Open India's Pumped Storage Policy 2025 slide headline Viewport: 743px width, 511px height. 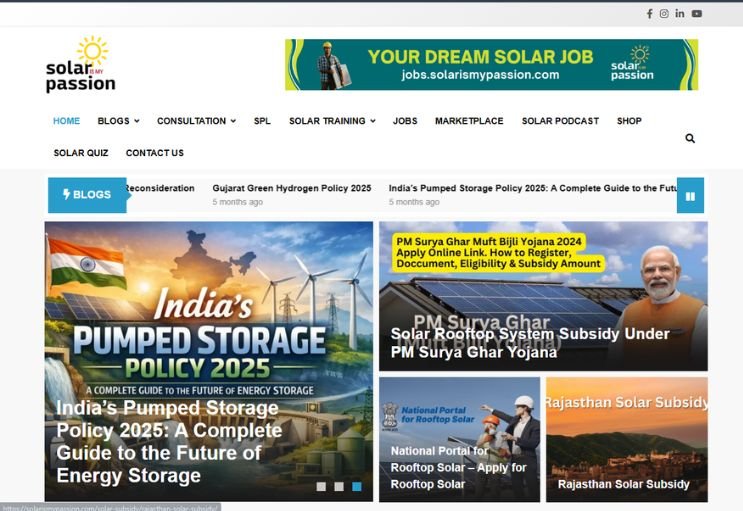[169, 442]
